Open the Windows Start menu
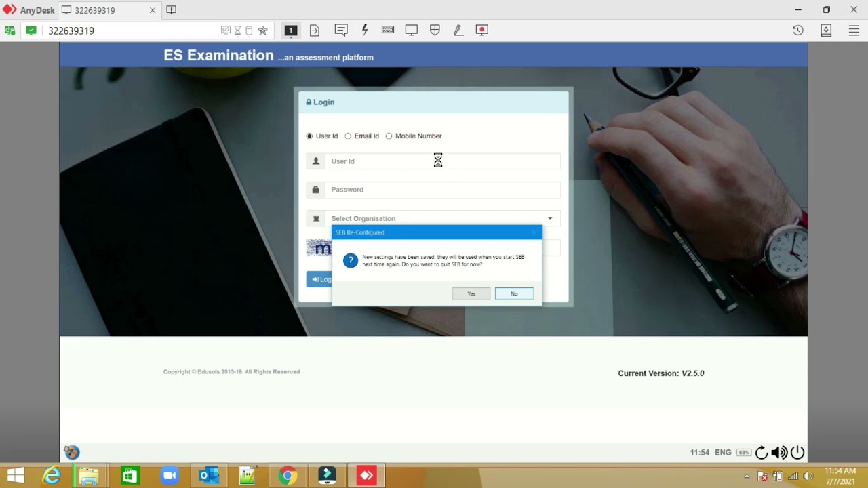The image size is (868, 488). pos(15,476)
